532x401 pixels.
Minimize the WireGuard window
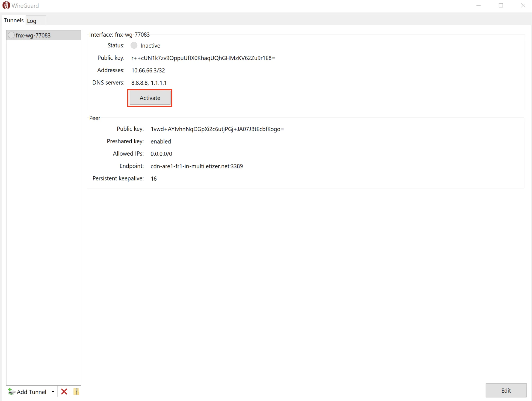pyautogui.click(x=479, y=5)
